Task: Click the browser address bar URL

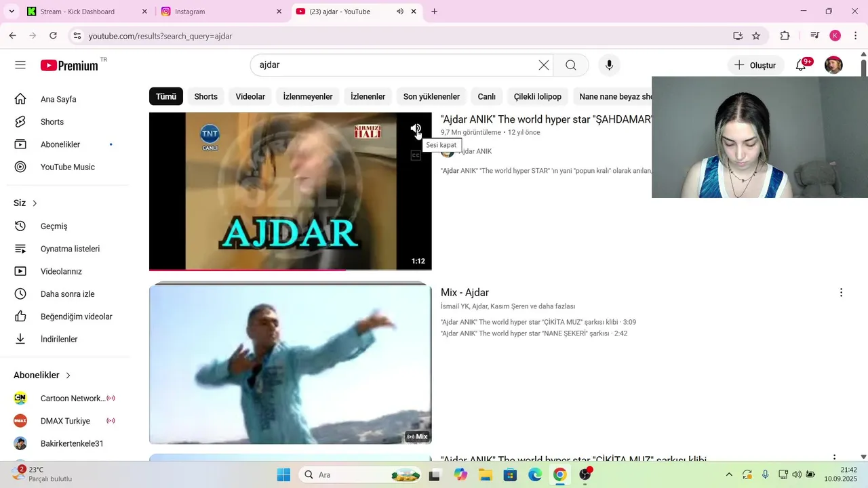Action: (160, 36)
